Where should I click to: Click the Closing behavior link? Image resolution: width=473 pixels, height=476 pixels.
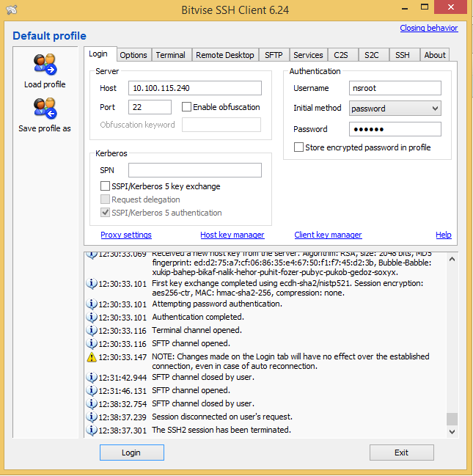(428, 28)
